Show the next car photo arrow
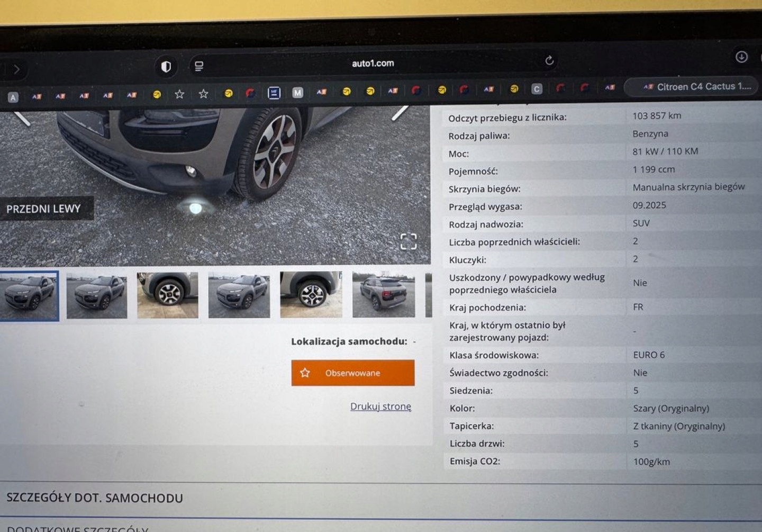 tap(400, 112)
